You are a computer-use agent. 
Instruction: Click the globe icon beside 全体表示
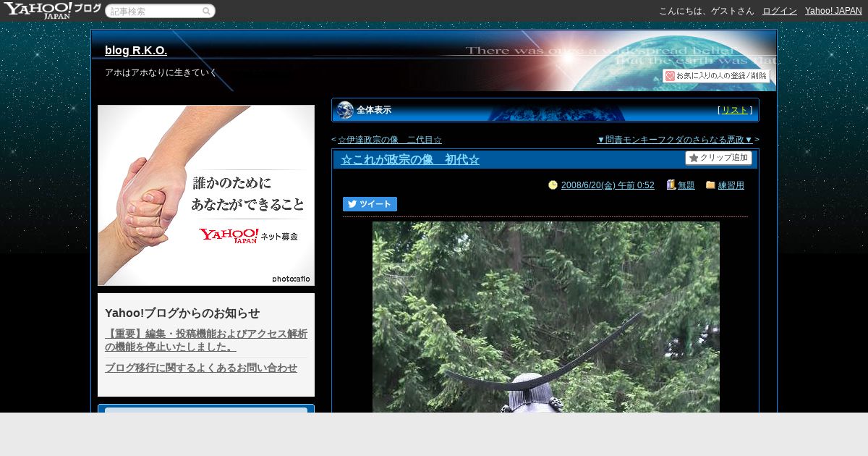(345, 110)
